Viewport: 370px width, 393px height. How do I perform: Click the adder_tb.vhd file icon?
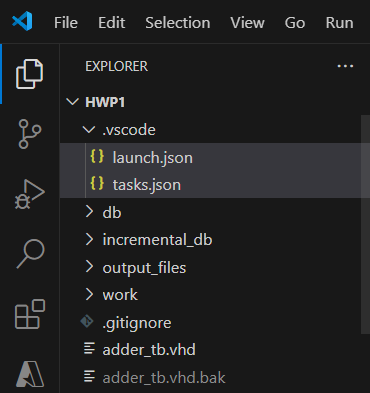(x=89, y=349)
